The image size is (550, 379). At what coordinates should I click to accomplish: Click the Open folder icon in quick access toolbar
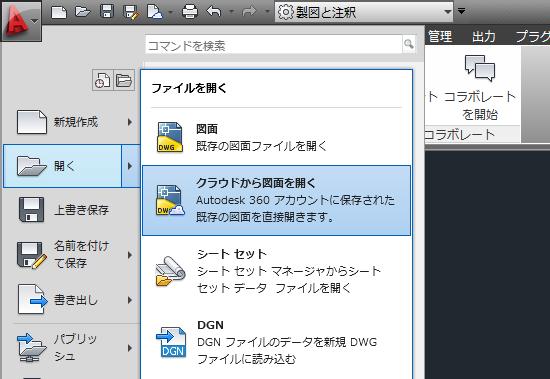point(83,12)
